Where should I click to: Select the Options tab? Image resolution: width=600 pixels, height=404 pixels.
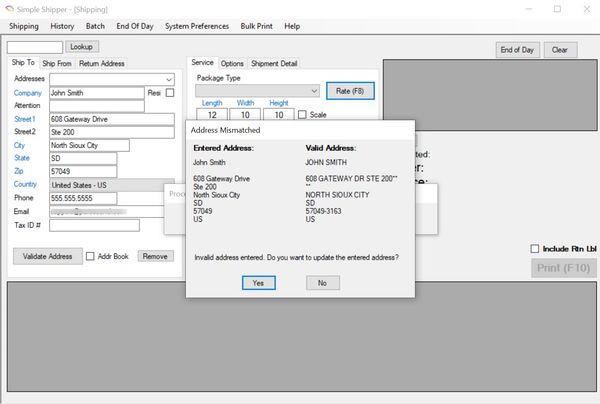(232, 64)
